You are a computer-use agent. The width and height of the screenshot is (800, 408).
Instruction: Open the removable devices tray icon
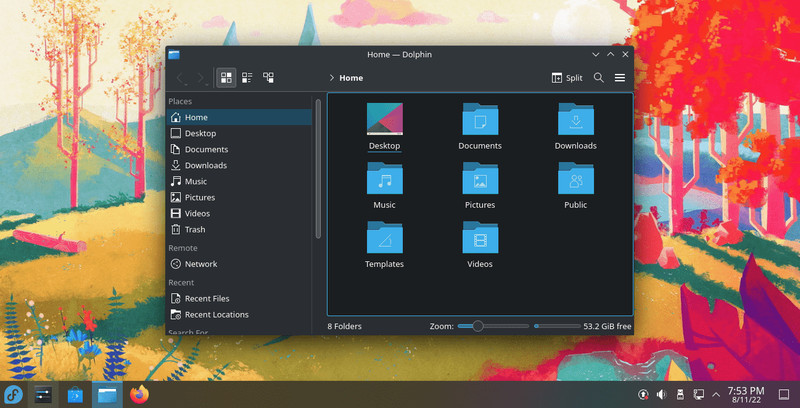680,394
